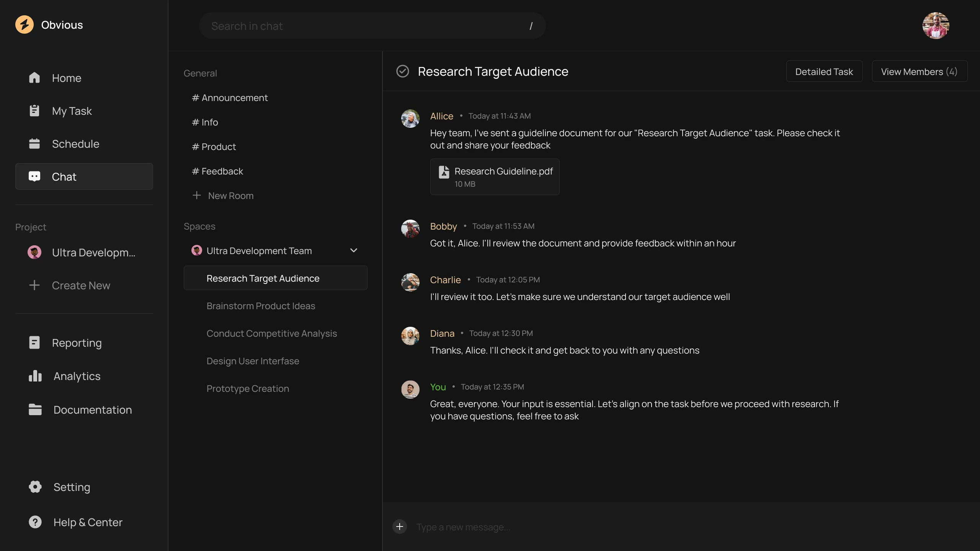
Task: Click View Members (4) button
Action: pyautogui.click(x=919, y=72)
